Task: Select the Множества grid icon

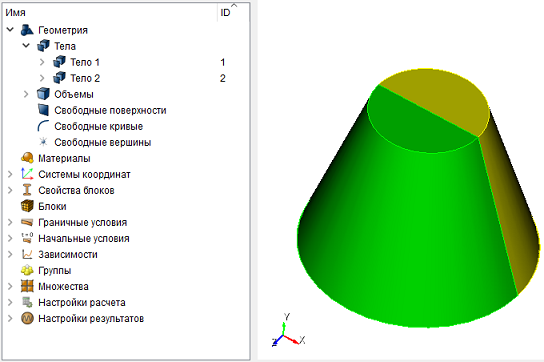Action: coord(27,286)
